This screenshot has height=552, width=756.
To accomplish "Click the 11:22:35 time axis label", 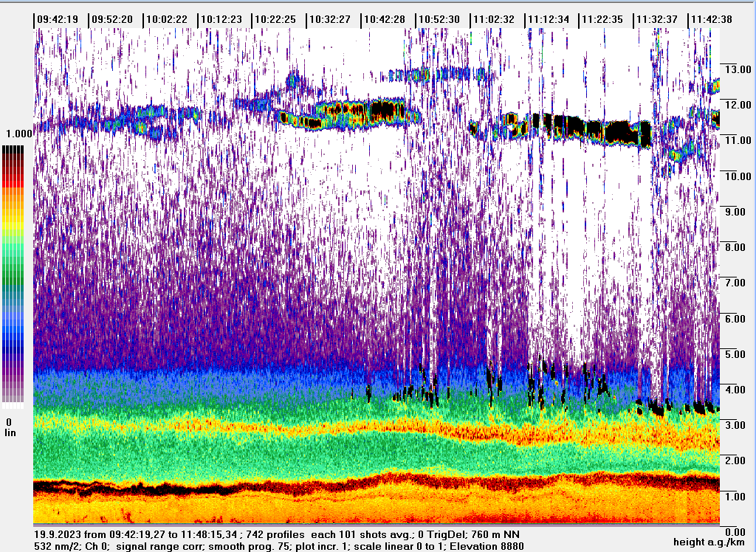I will coord(602,20).
